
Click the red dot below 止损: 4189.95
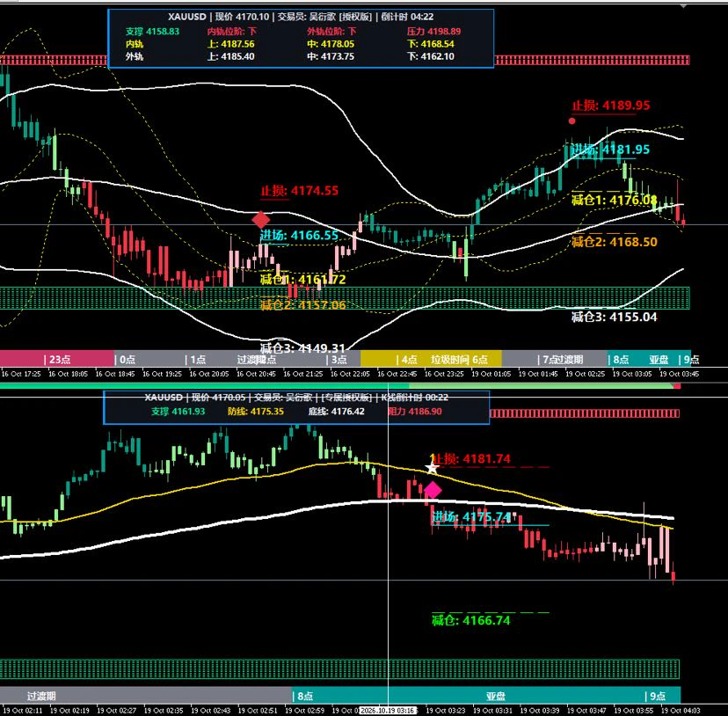point(572,121)
